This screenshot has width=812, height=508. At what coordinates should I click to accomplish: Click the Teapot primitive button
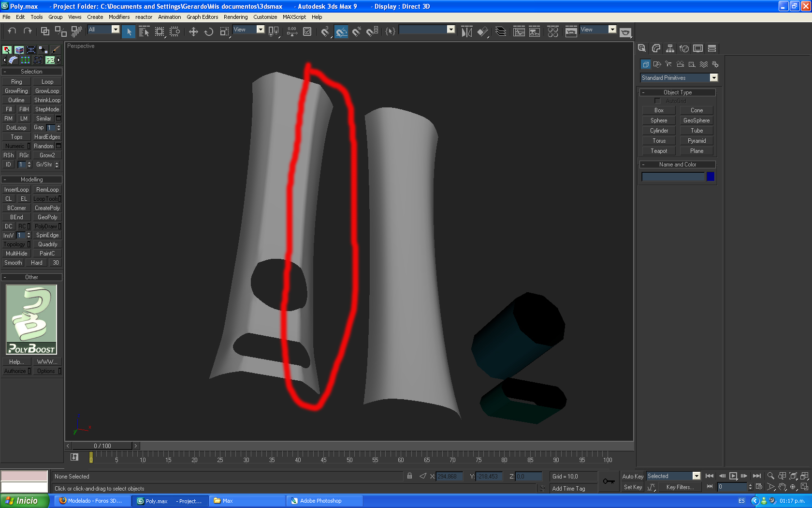click(x=659, y=151)
